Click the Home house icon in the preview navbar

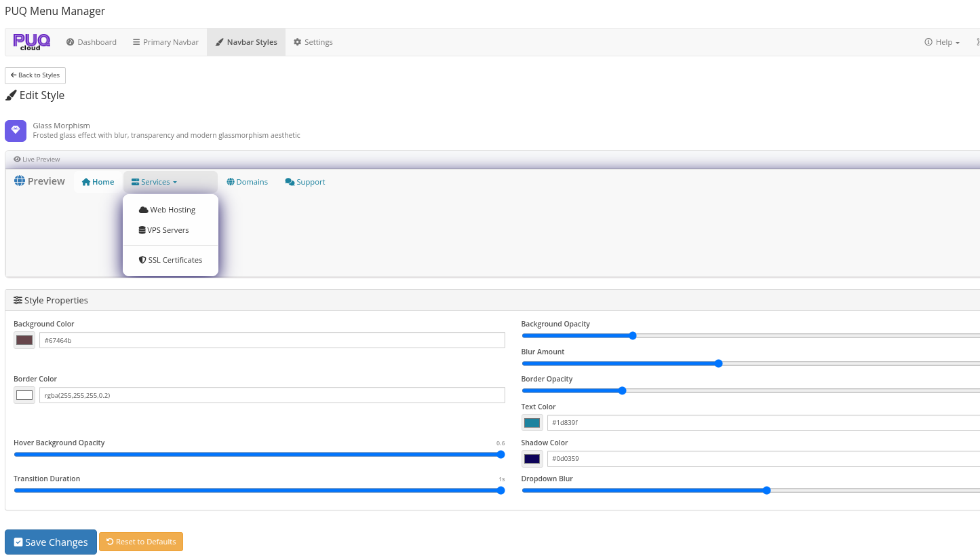coord(87,181)
